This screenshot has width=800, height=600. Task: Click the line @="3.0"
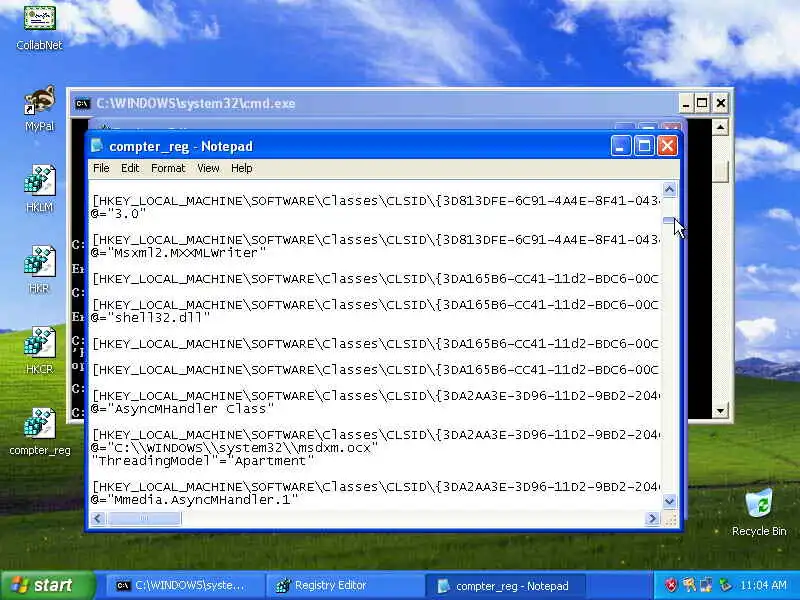(118, 214)
